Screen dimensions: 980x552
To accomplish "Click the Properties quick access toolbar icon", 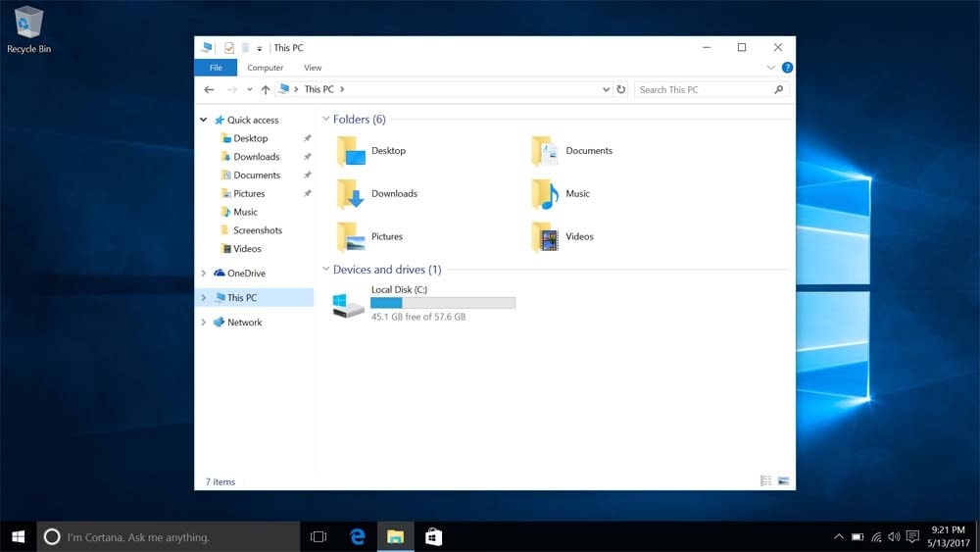I will 229,47.
